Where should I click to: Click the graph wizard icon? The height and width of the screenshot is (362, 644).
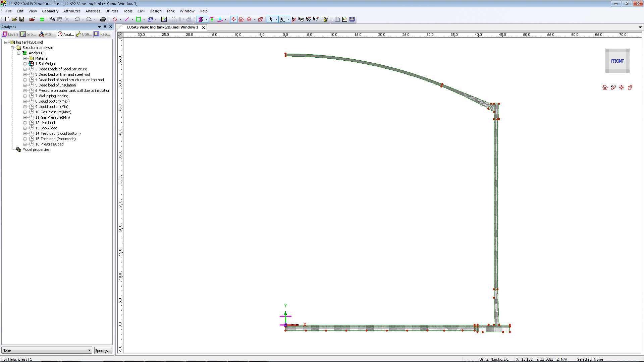(344, 19)
